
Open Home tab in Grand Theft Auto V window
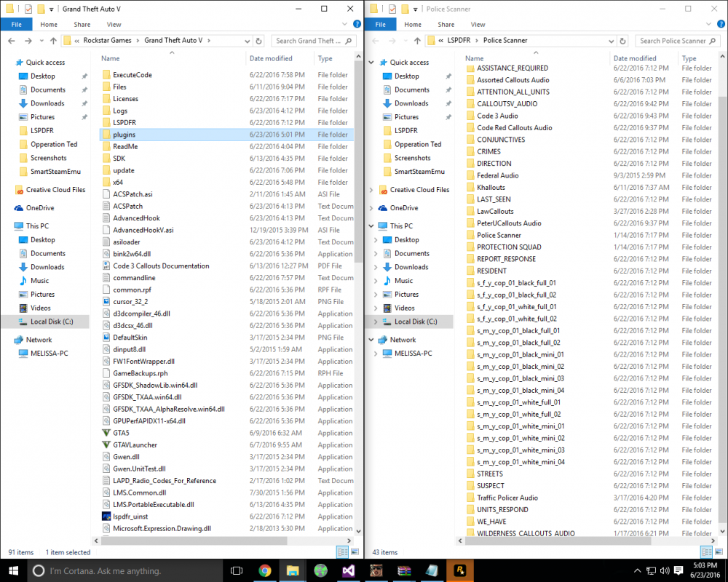click(49, 25)
